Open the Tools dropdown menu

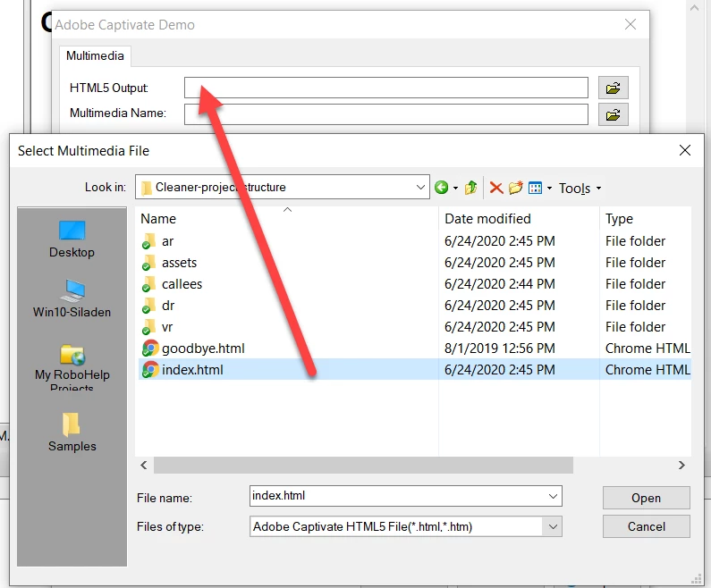[580, 188]
